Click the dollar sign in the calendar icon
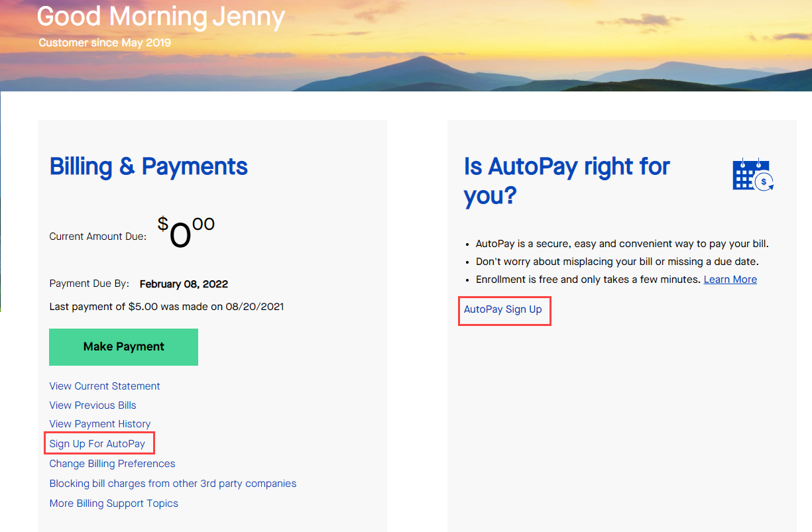 (764, 182)
